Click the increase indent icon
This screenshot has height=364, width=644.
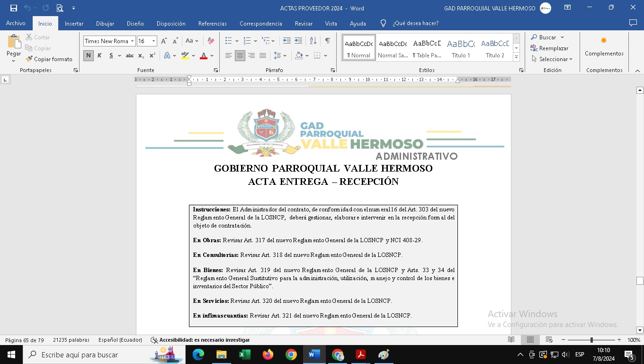pos(298,41)
